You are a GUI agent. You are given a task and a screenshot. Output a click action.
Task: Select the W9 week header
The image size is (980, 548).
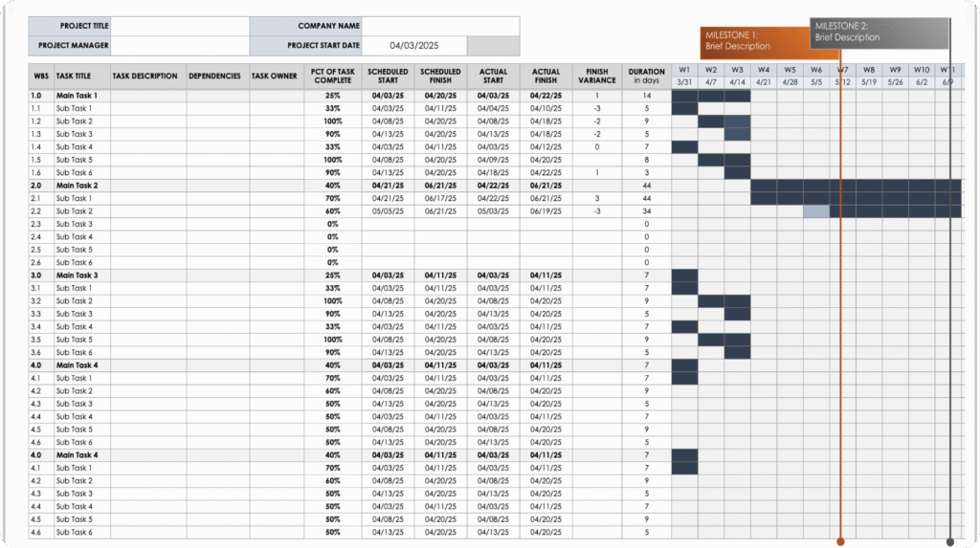895,70
